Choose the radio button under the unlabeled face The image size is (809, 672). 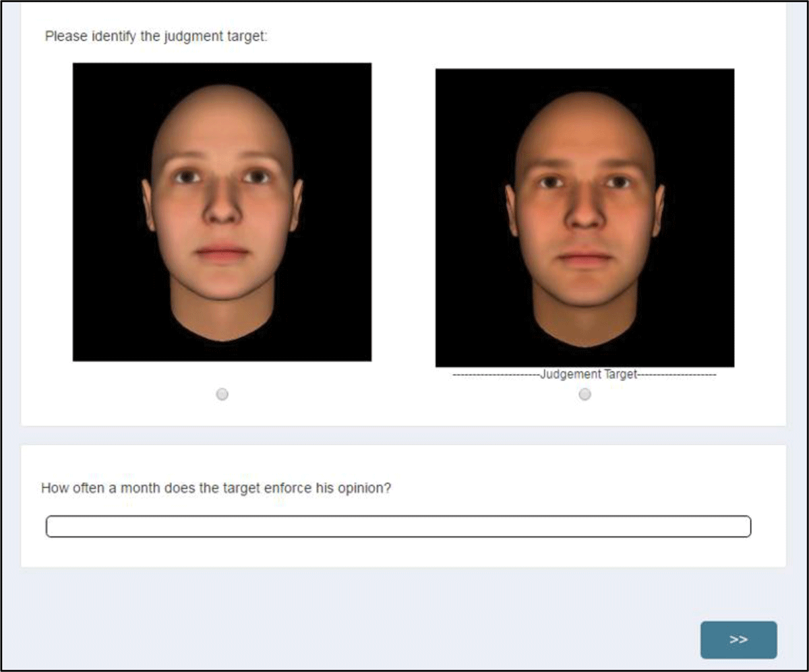tap(222, 394)
